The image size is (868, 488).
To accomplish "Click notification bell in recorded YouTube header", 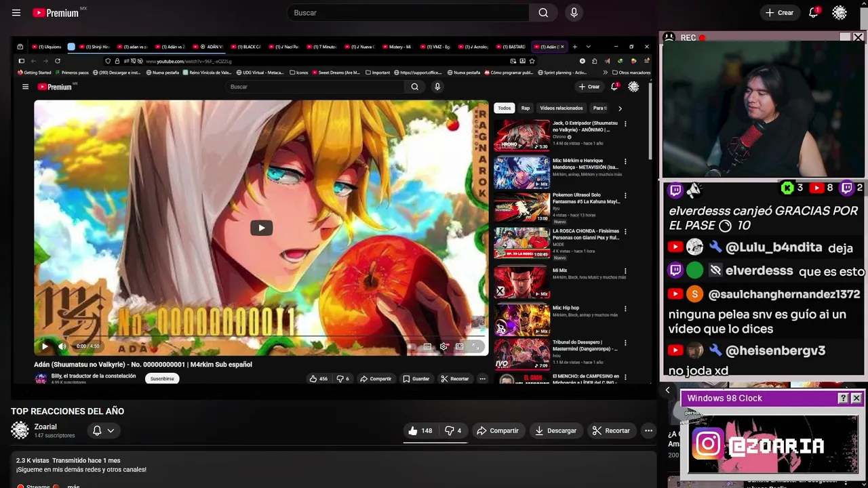I will (x=614, y=87).
